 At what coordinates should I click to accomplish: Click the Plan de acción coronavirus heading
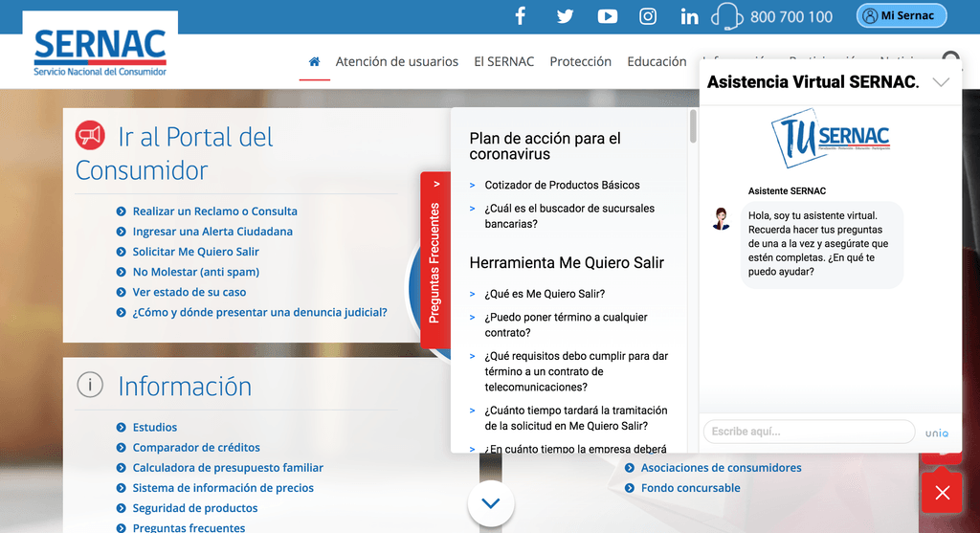tap(545, 146)
